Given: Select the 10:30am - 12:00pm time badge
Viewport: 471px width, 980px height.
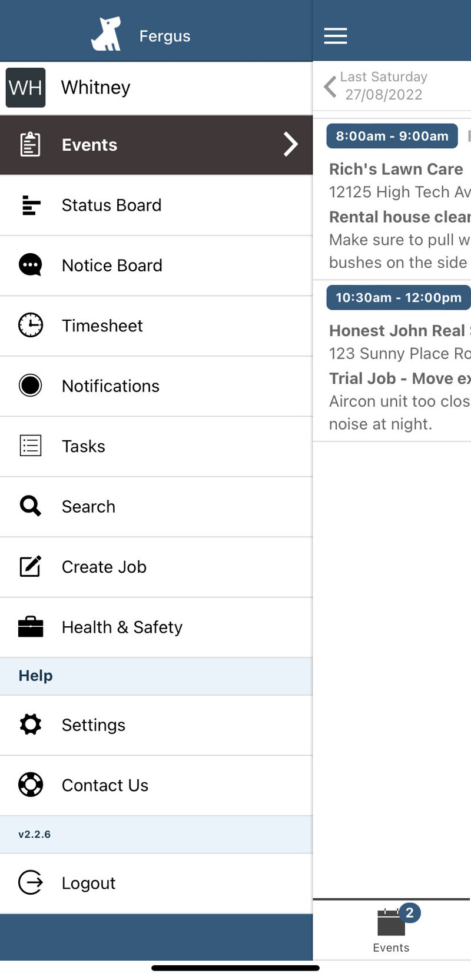Looking at the screenshot, I should tap(399, 297).
